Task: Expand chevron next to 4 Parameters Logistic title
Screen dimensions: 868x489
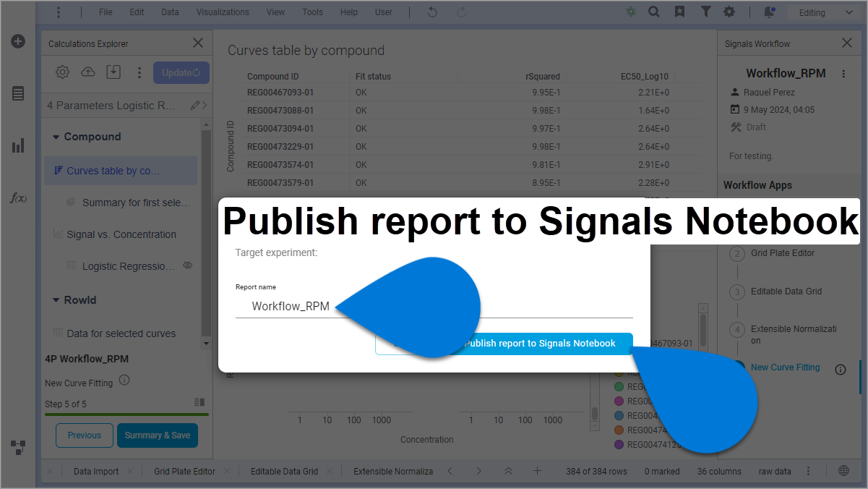Action: [204, 106]
